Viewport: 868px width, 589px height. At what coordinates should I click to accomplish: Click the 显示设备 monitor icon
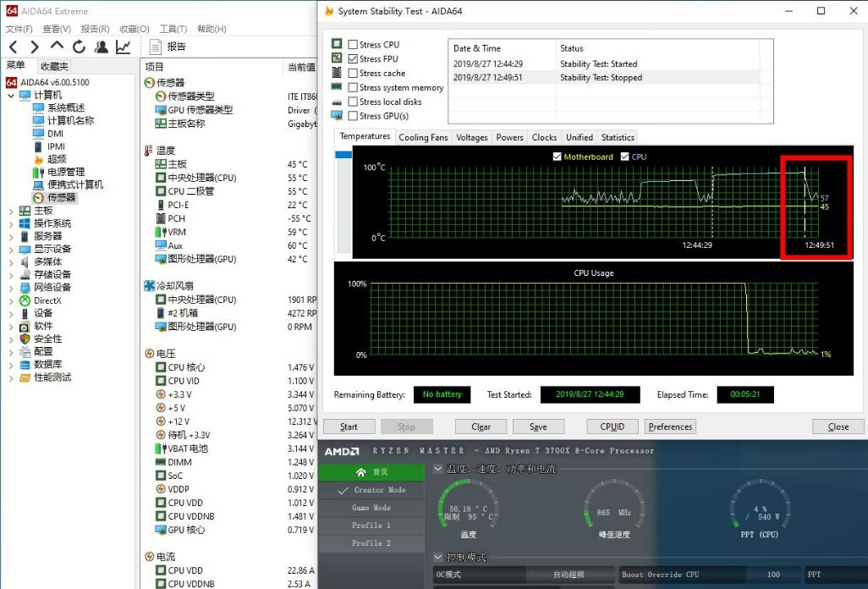point(25,249)
